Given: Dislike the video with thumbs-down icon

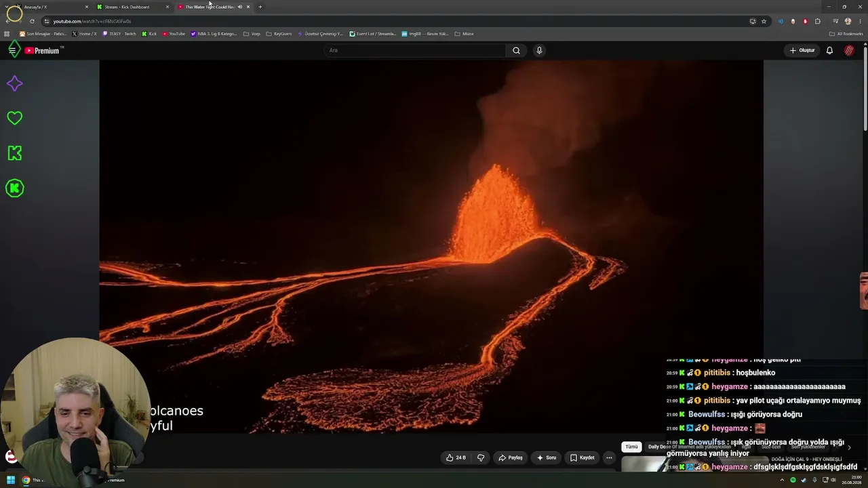Looking at the screenshot, I should point(481,457).
